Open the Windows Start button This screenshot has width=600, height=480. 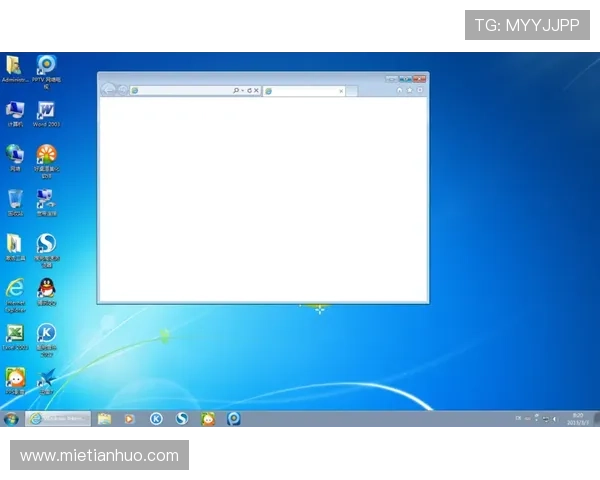(11, 419)
